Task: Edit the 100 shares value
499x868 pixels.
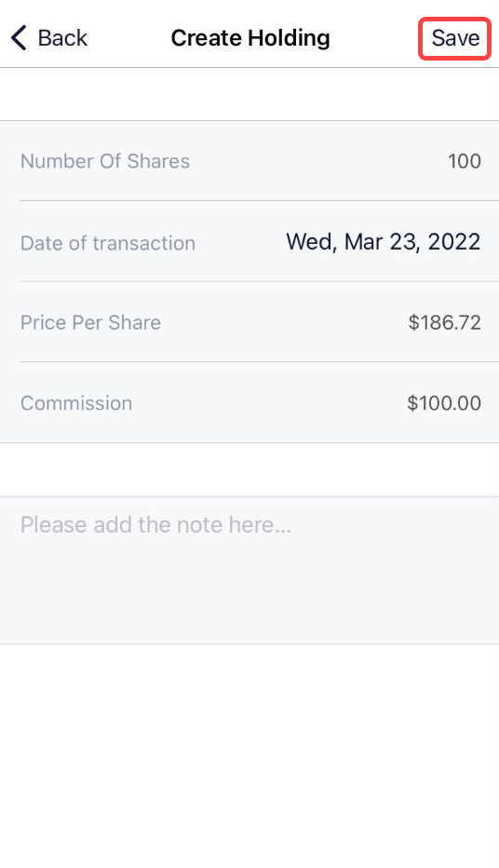Action: coord(465,161)
